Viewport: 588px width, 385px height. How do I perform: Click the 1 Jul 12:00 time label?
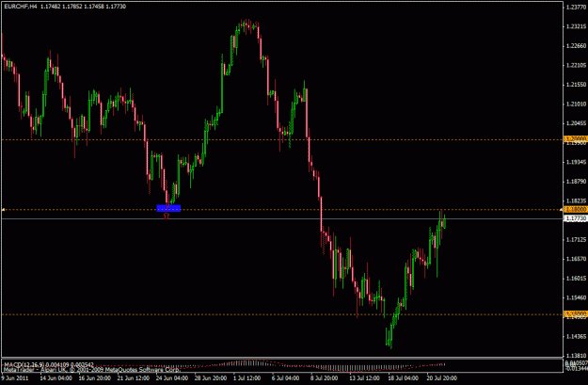246,377
